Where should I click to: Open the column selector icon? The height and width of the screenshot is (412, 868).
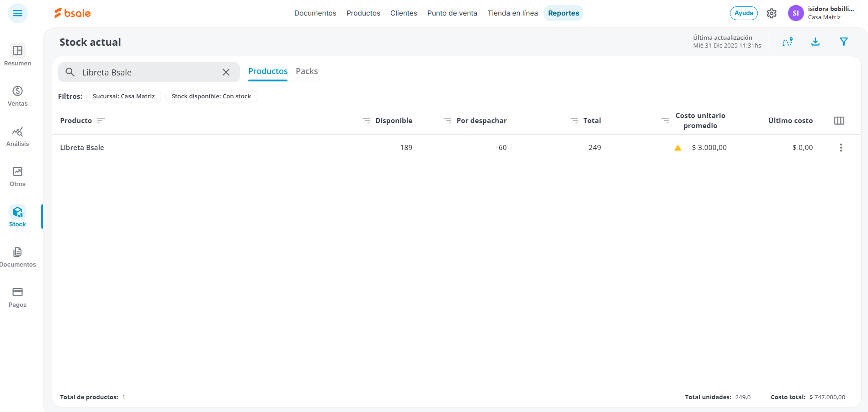coord(839,121)
